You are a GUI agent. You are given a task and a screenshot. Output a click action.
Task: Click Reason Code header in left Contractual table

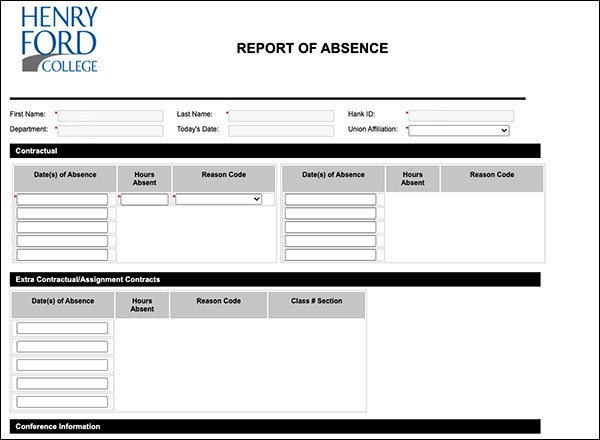pos(224,179)
